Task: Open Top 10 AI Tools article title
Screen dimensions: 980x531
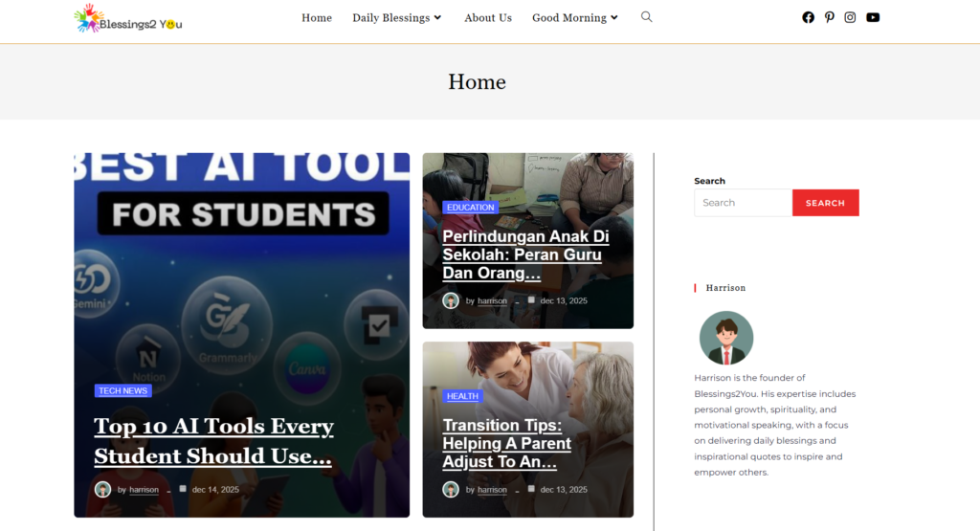Action: pyautogui.click(x=213, y=441)
